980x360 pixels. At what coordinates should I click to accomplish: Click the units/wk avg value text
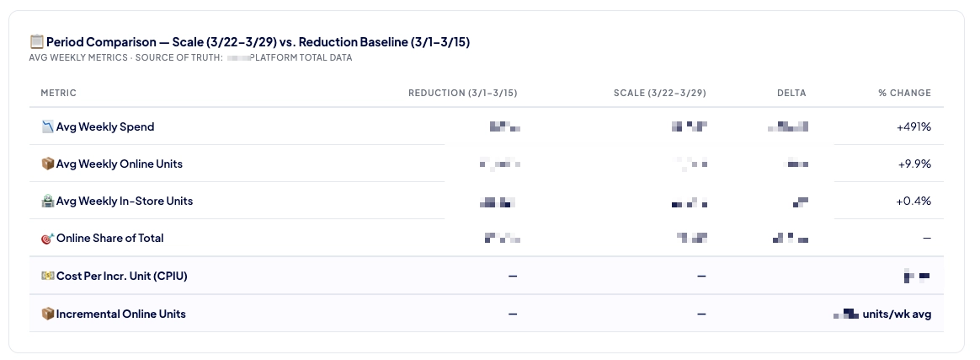897,314
